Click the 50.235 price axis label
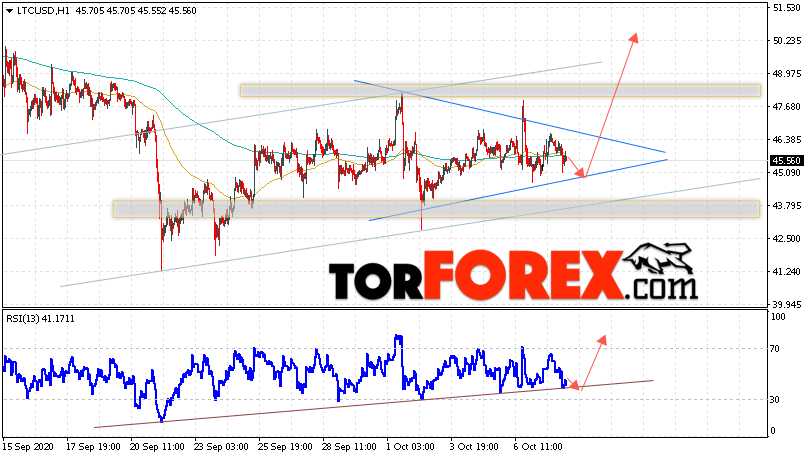The width and height of the screenshot is (808, 458). [x=787, y=41]
